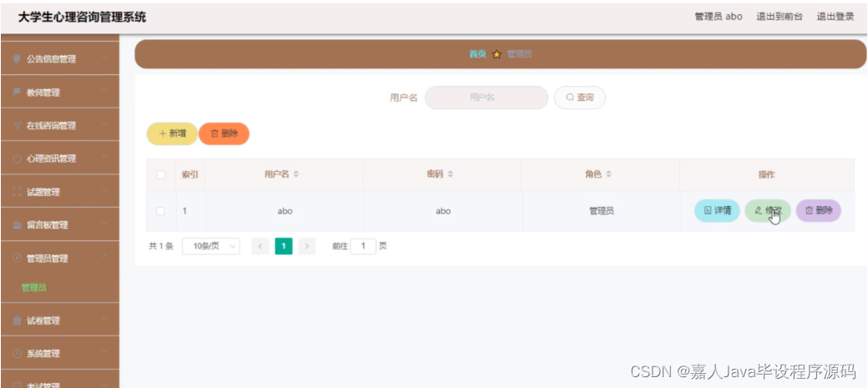Open 系统管理 menu item
This screenshot has width=868, height=388.
coord(60,353)
